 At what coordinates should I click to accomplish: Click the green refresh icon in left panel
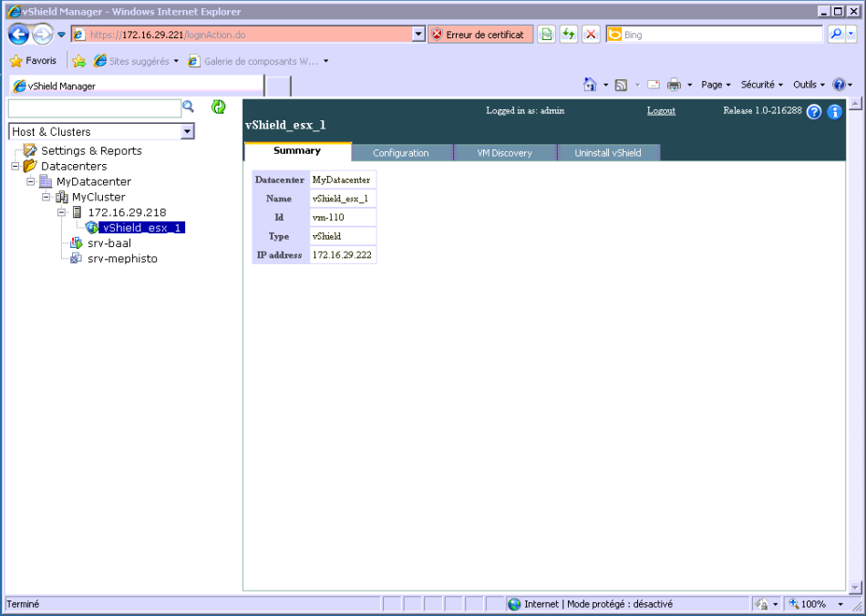[x=219, y=108]
